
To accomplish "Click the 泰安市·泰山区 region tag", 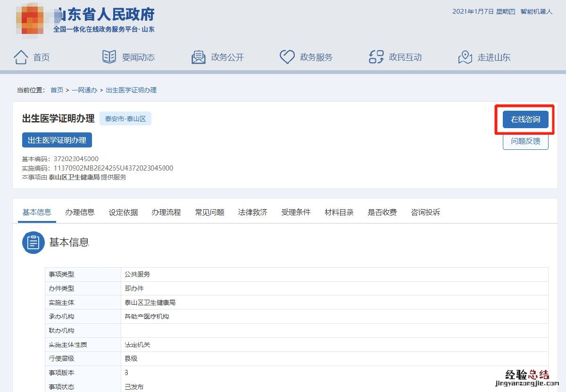I will [x=125, y=119].
